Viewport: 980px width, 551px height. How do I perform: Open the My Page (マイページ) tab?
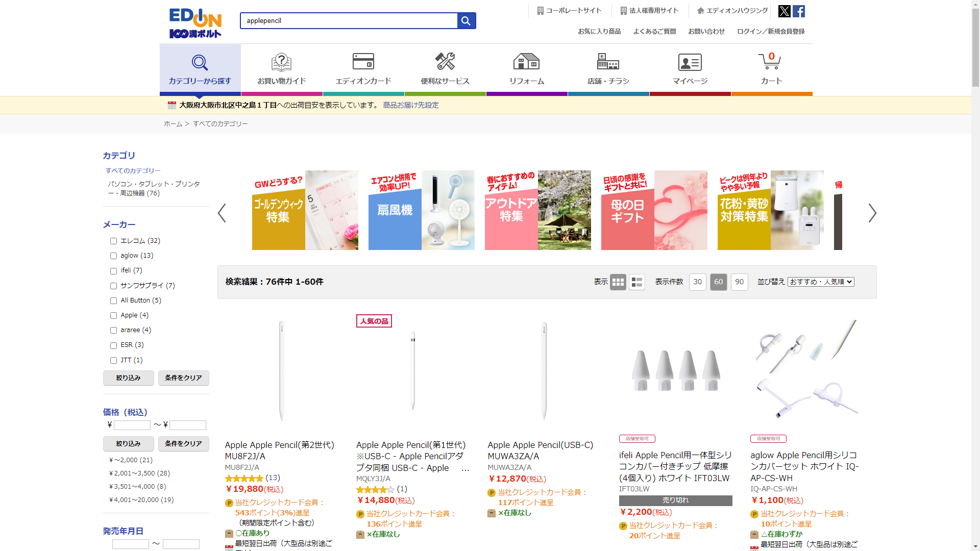click(690, 69)
